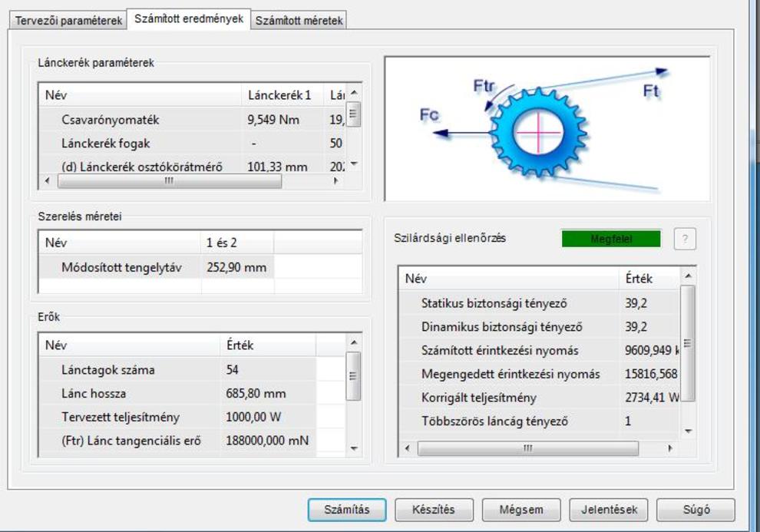This screenshot has height=532, width=760.
Task: Open the Számított méretek tab
Action: tap(299, 21)
